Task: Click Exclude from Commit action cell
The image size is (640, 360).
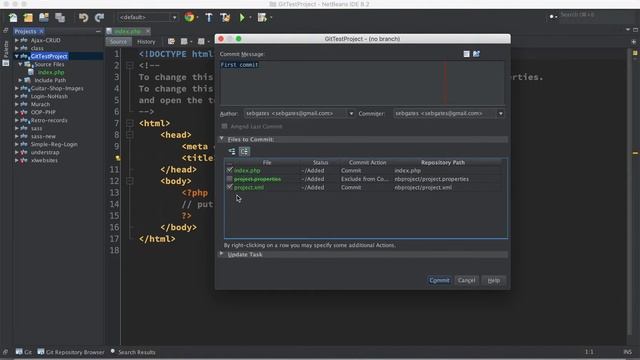Action: tap(364, 179)
